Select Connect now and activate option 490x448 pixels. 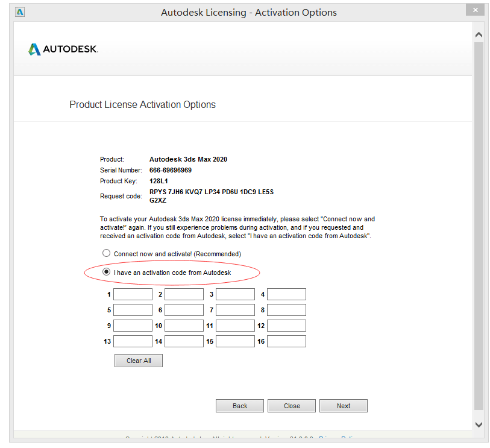(106, 253)
